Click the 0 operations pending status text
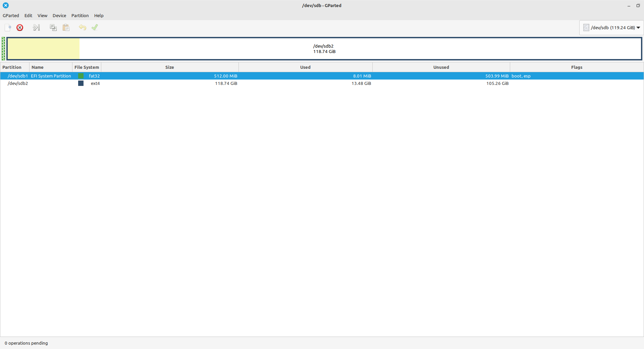The height and width of the screenshot is (349, 644). pyautogui.click(x=26, y=343)
